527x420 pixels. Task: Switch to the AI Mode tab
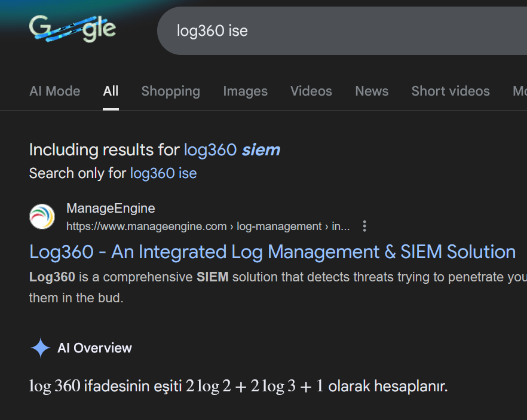[54, 91]
